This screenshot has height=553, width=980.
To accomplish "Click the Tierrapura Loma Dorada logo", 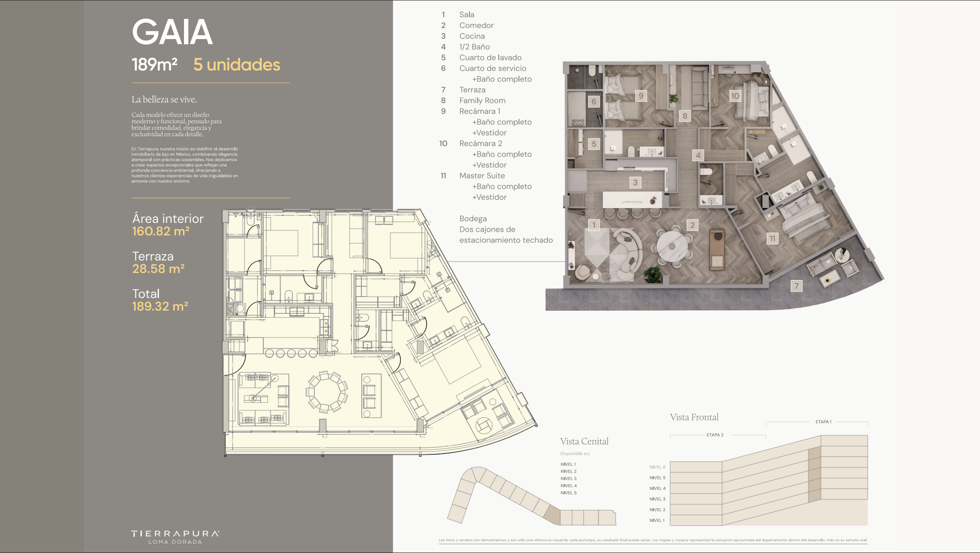I will (175, 536).
